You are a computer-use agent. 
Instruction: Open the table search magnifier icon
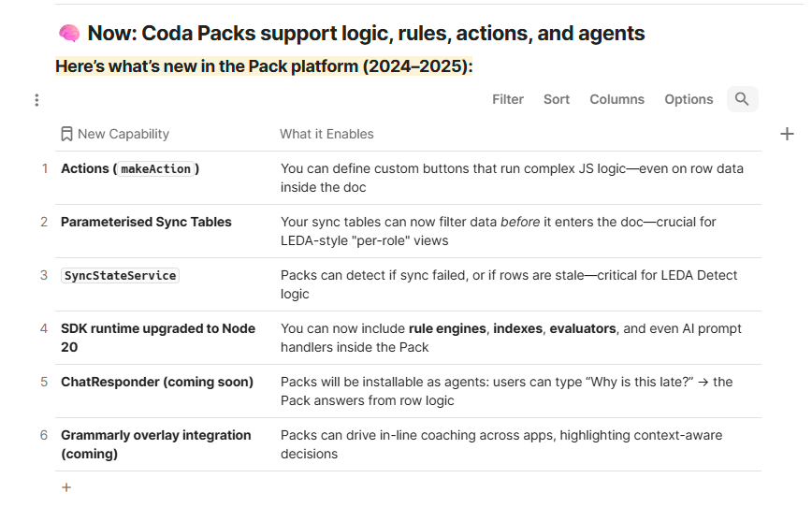click(x=742, y=99)
